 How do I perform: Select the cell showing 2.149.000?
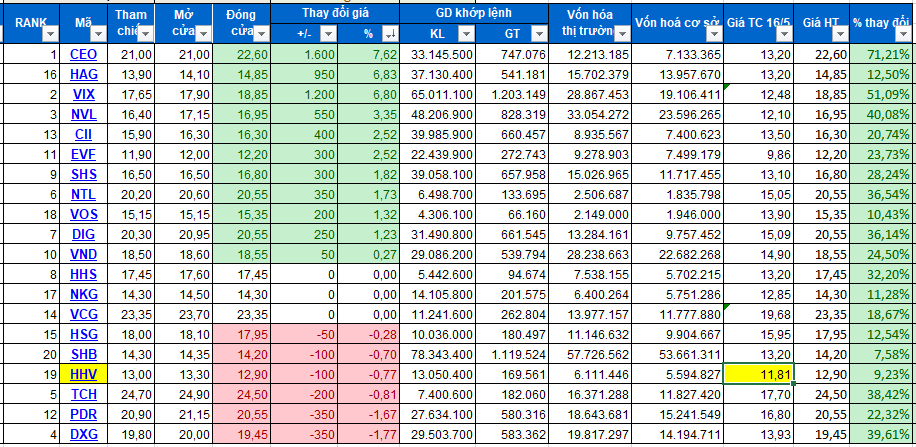pos(589,214)
